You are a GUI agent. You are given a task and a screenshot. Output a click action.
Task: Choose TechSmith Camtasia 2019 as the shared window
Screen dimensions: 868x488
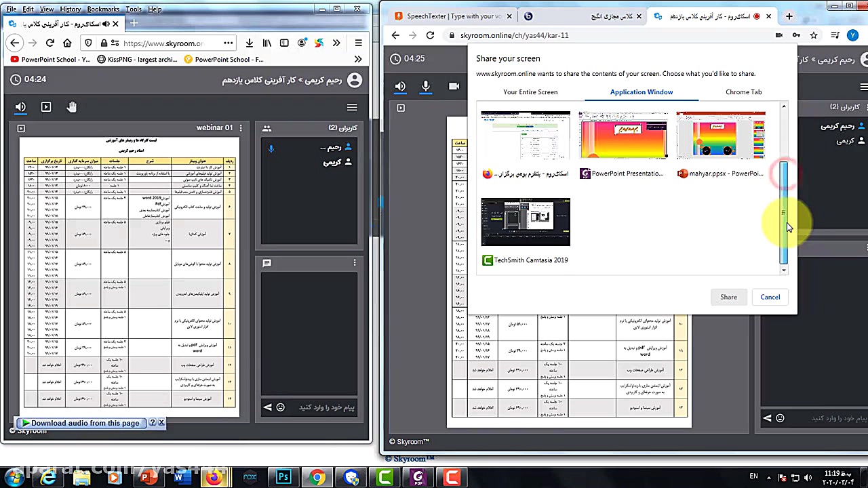(526, 222)
